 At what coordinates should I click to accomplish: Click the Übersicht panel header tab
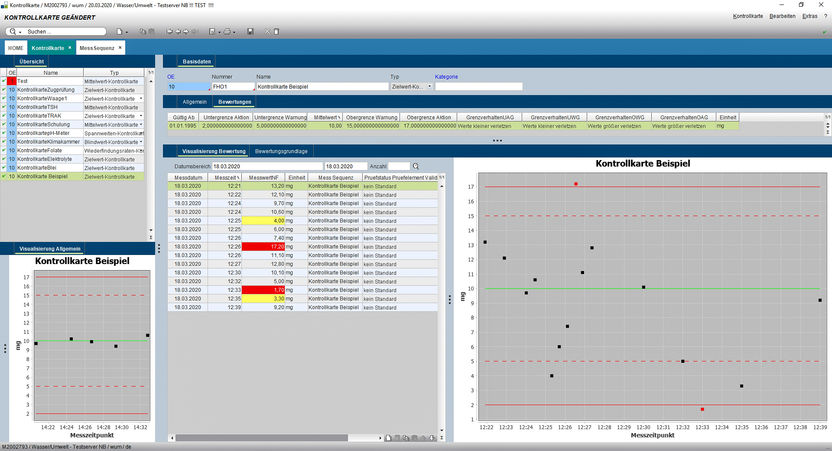[32, 62]
